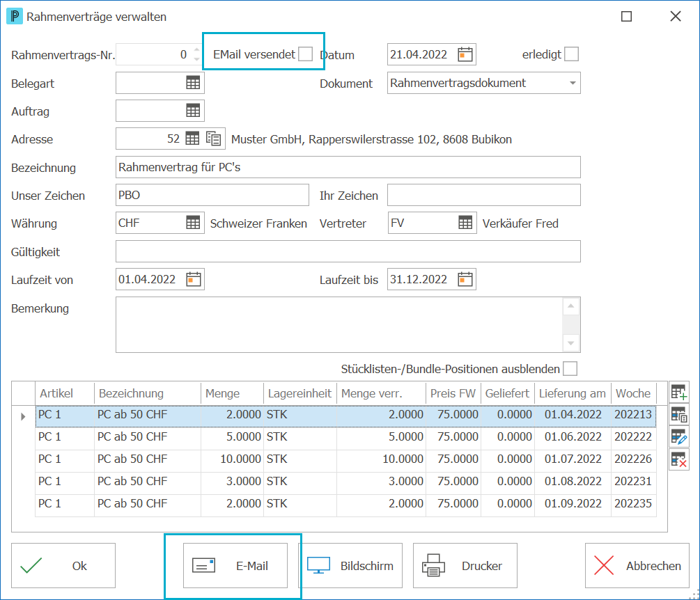Sort by the Lieferung am column header
The width and height of the screenshot is (700, 600).
tap(573, 393)
